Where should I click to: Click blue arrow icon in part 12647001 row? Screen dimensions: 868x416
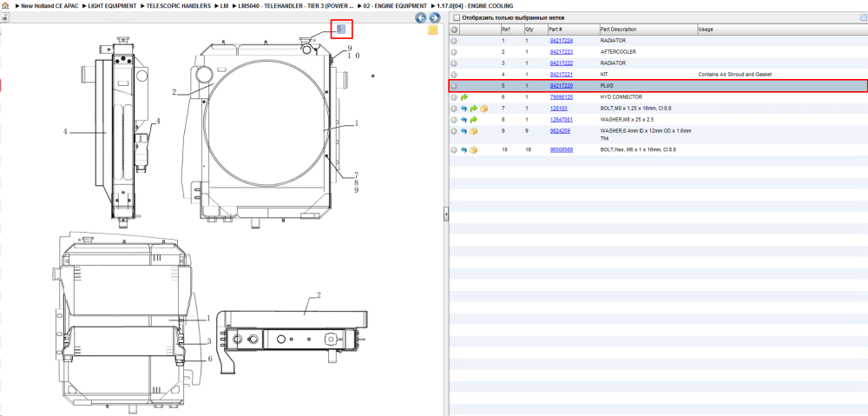[464, 120]
